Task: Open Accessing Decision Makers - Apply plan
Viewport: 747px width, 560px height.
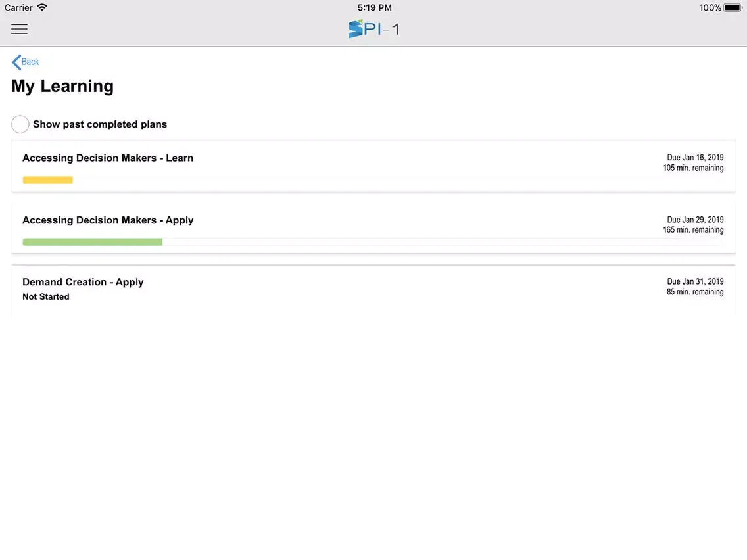Action: (x=108, y=220)
